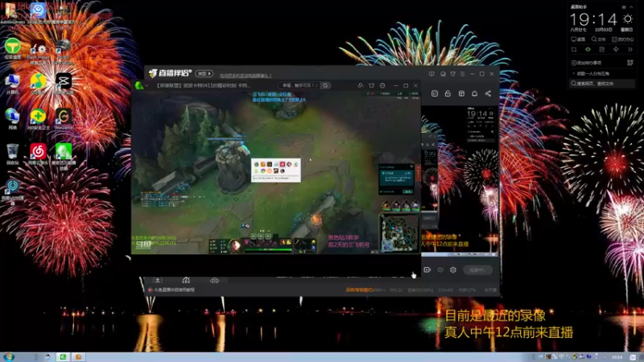
Task: Click the to-do entry in desktop assistant
Action: [x=592, y=73]
